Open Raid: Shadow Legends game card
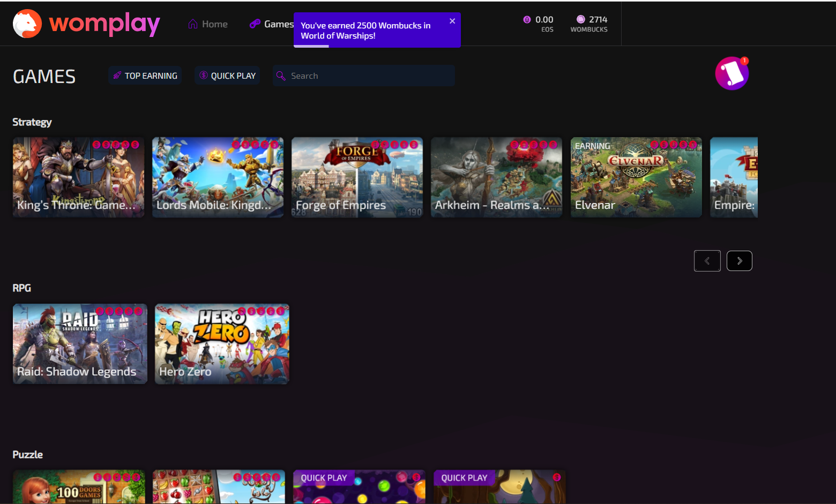This screenshot has height=504, width=836. point(80,344)
